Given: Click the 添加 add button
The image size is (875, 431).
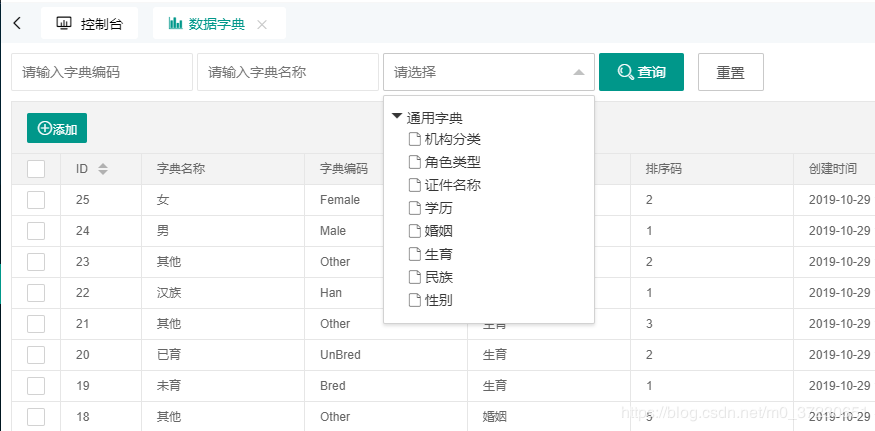Looking at the screenshot, I should 57,128.
